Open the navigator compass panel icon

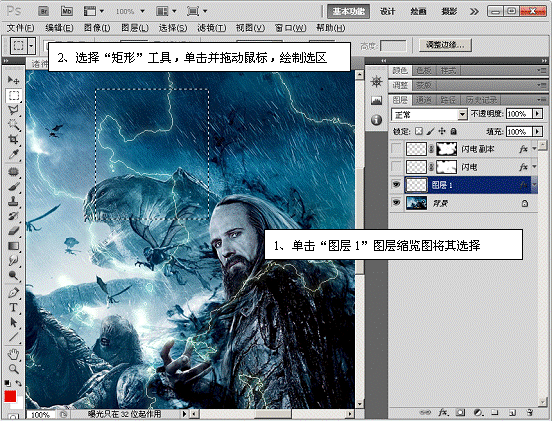pyautogui.click(x=376, y=82)
